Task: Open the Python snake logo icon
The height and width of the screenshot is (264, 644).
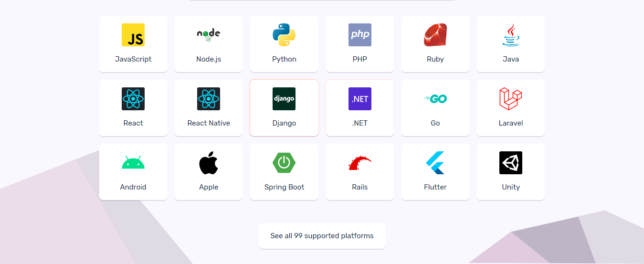Action: 284,35
